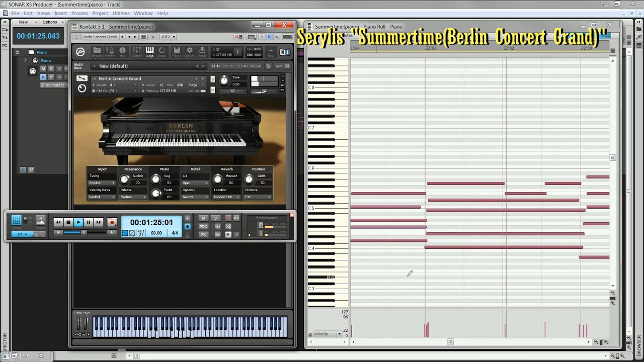Screen dimensions: 644x362
Task: Open Tuning Stretch dropdown
Action: pos(102,183)
